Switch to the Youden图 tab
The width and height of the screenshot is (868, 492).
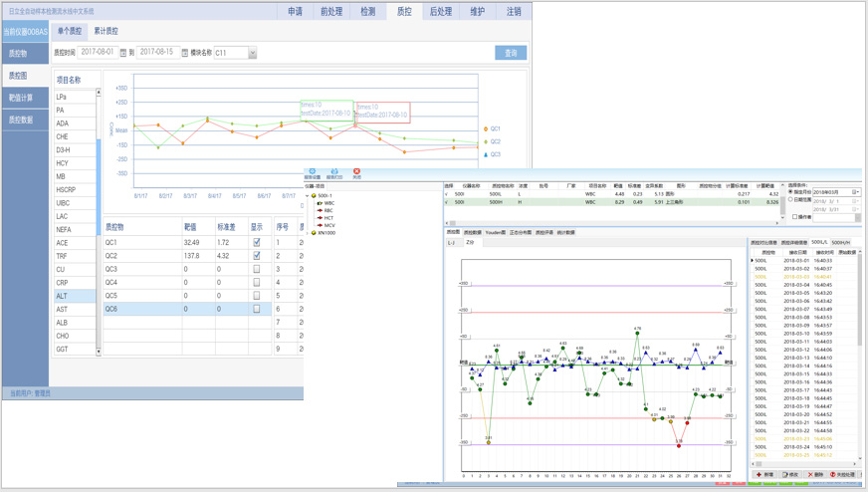click(x=495, y=232)
